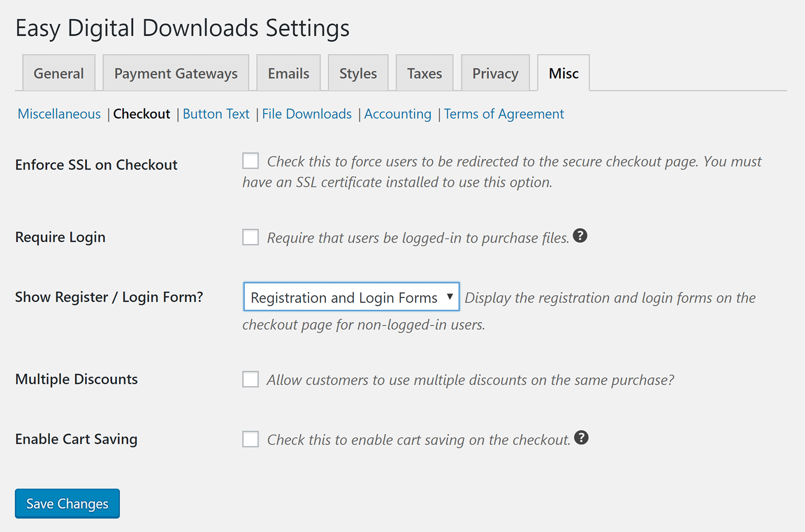Click the 'Check this to force users' SSL description
Screen dimensions: 805x532
coord(502,172)
